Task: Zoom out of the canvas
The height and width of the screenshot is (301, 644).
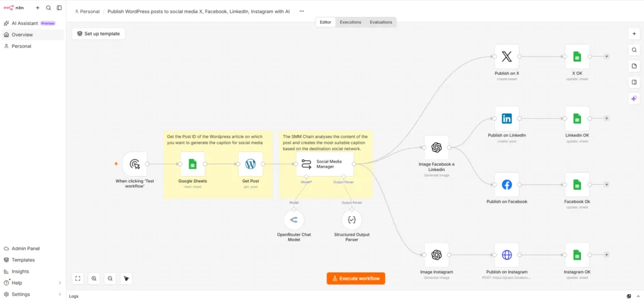Action: [110, 278]
